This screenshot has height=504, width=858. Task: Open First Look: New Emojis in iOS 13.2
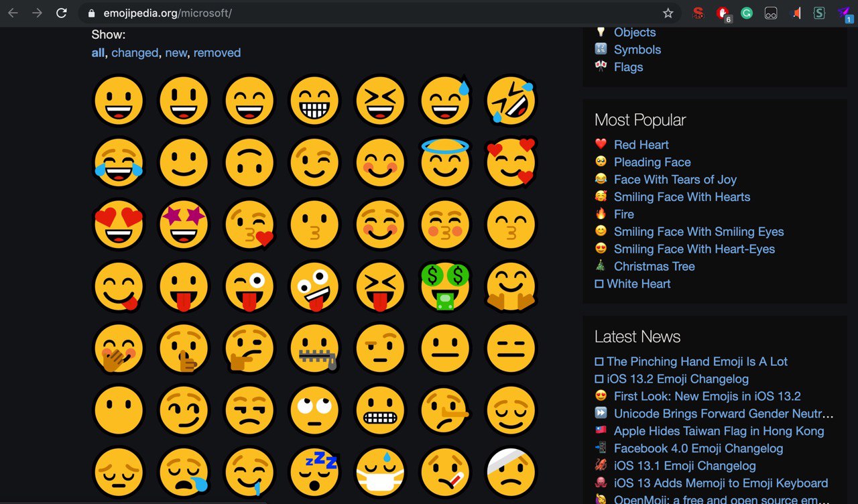point(707,397)
